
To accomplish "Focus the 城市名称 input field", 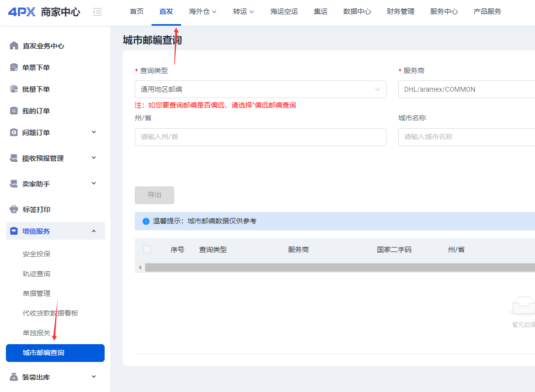I will click(x=466, y=137).
